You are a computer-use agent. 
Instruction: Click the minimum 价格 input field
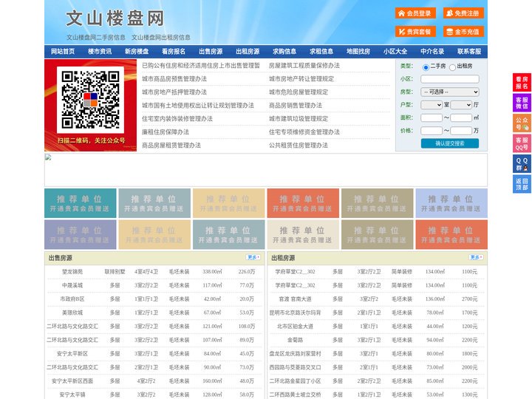[432, 131]
